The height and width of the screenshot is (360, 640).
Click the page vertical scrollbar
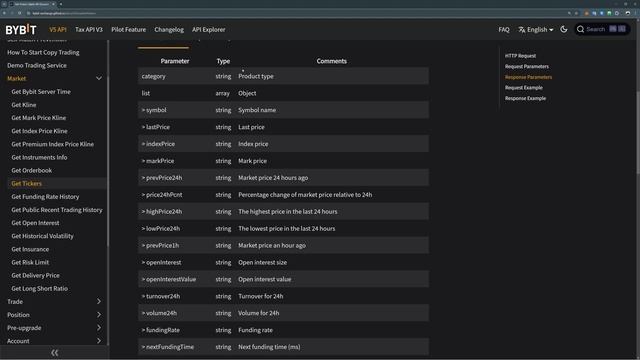point(638,133)
